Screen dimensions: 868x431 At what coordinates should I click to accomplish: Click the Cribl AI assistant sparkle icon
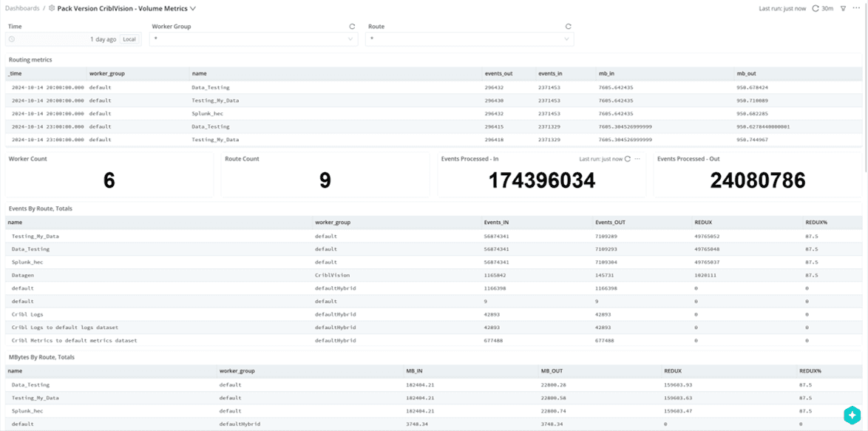pos(852,415)
